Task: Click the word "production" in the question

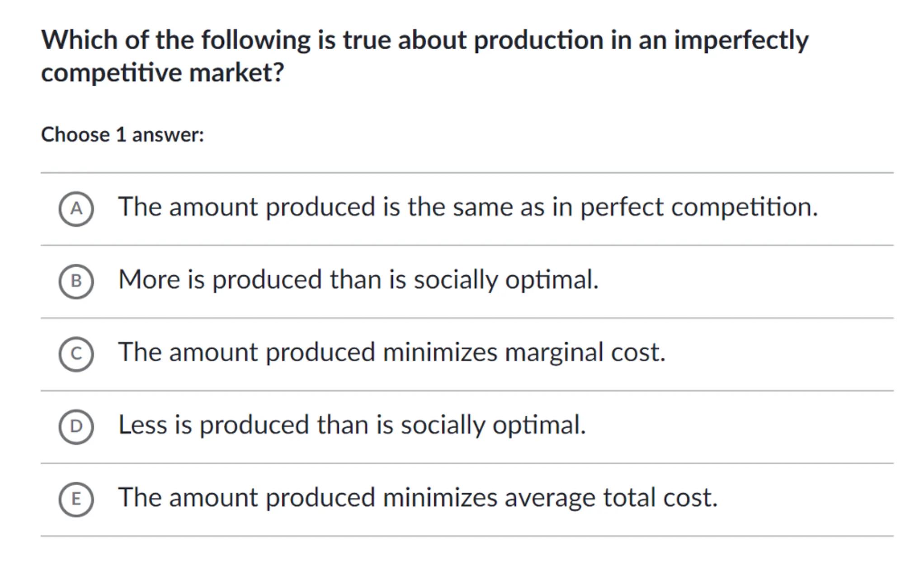Action: click(x=538, y=40)
